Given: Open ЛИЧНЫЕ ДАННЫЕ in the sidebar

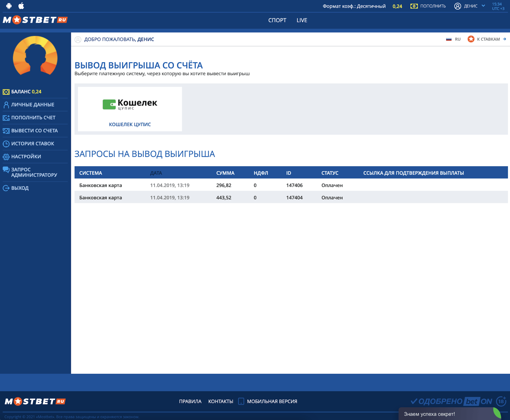Looking at the screenshot, I should 32,105.
